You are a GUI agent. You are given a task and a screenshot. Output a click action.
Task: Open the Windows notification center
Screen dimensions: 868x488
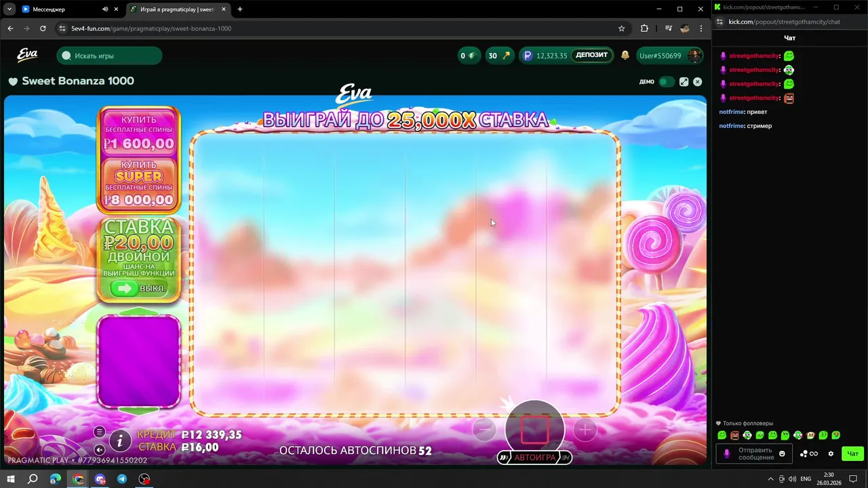[853, 479]
